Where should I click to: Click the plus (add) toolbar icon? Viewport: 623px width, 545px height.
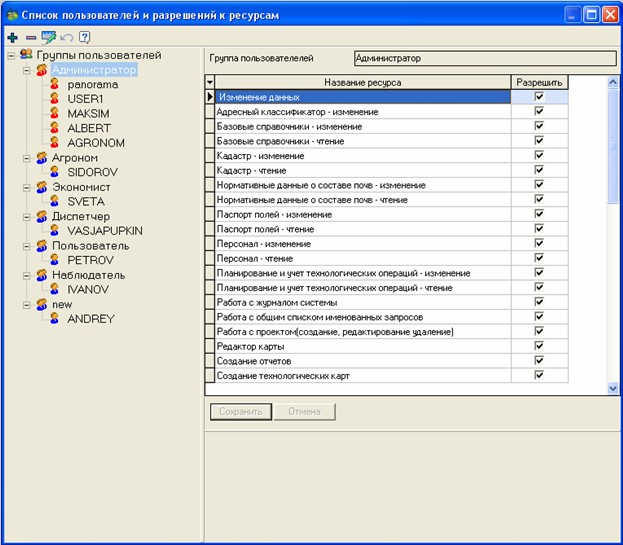pos(12,37)
